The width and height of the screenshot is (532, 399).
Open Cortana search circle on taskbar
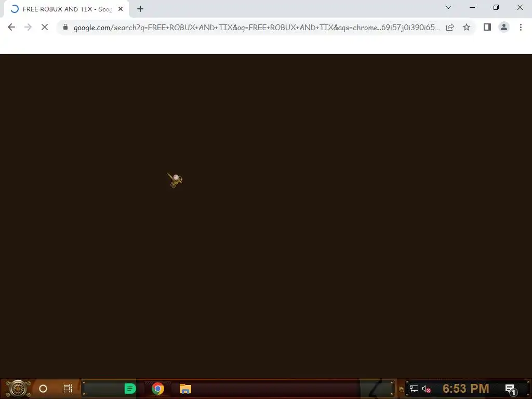(x=43, y=389)
